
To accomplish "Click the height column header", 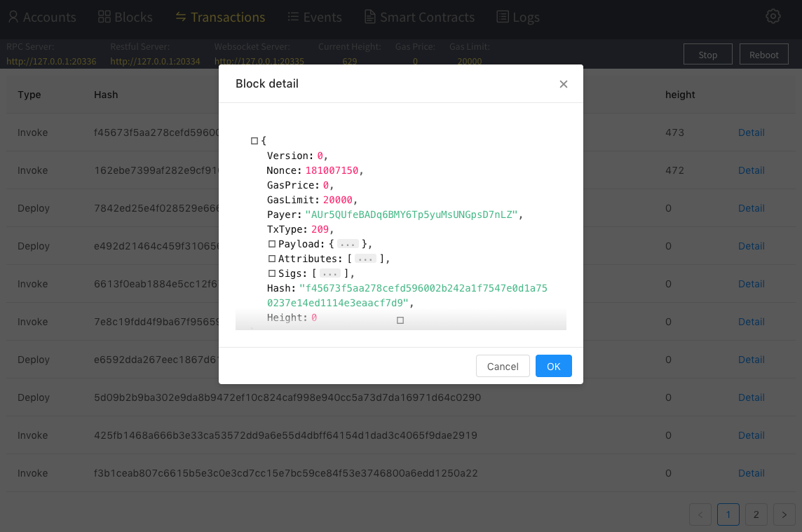I will coord(680,95).
